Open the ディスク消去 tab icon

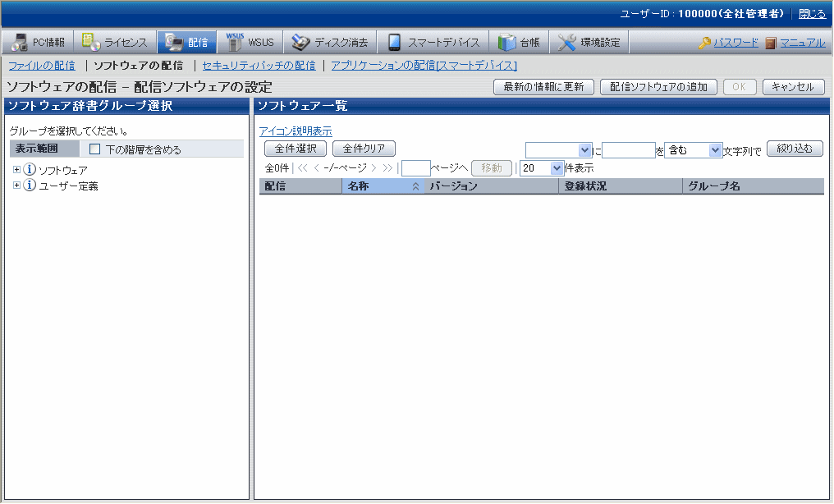[x=300, y=43]
